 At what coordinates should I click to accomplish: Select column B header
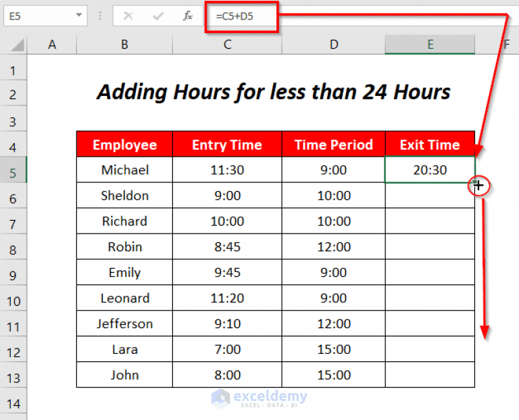124,45
